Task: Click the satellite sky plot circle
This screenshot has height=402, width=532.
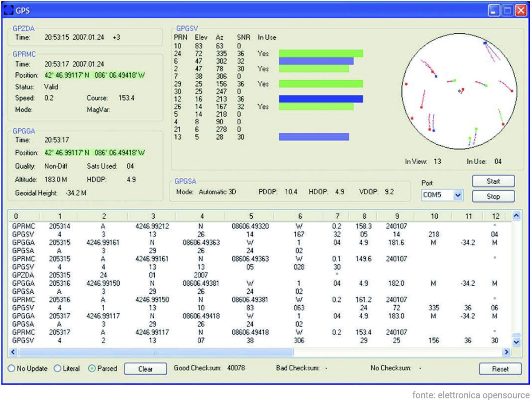Action: point(459,91)
